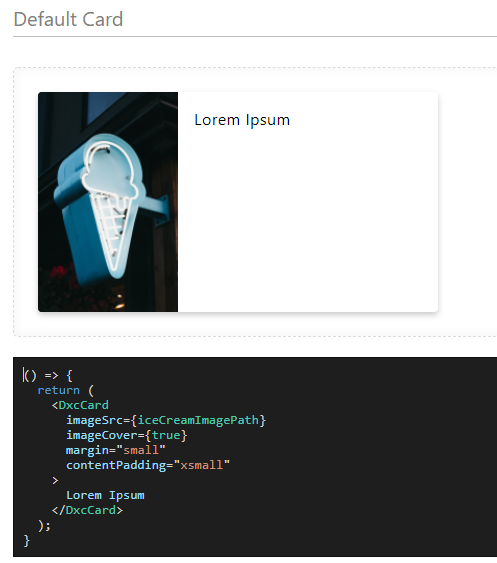Click the iceCreamImagePath variable in code

coord(198,420)
